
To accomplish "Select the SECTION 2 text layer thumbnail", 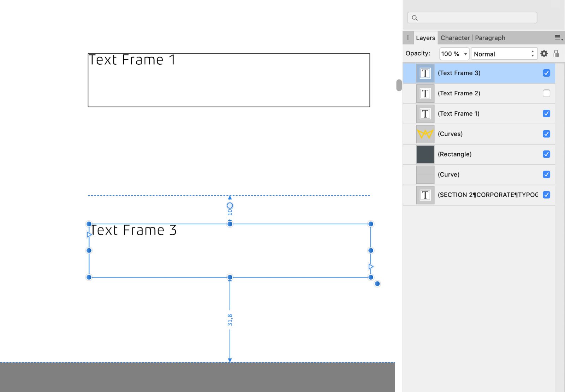I will coord(425,195).
